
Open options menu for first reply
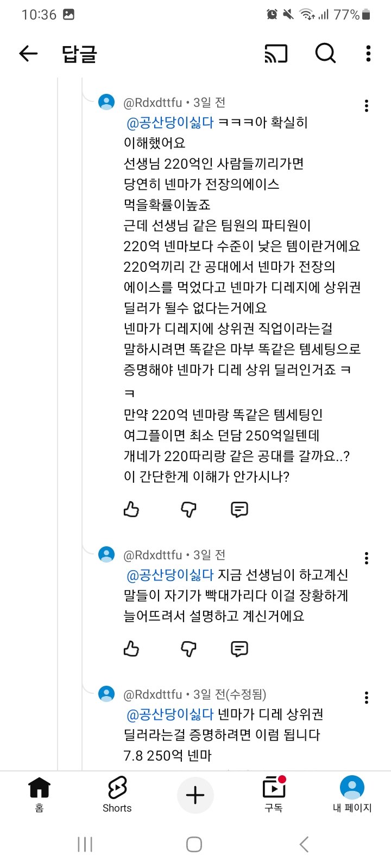tap(367, 106)
